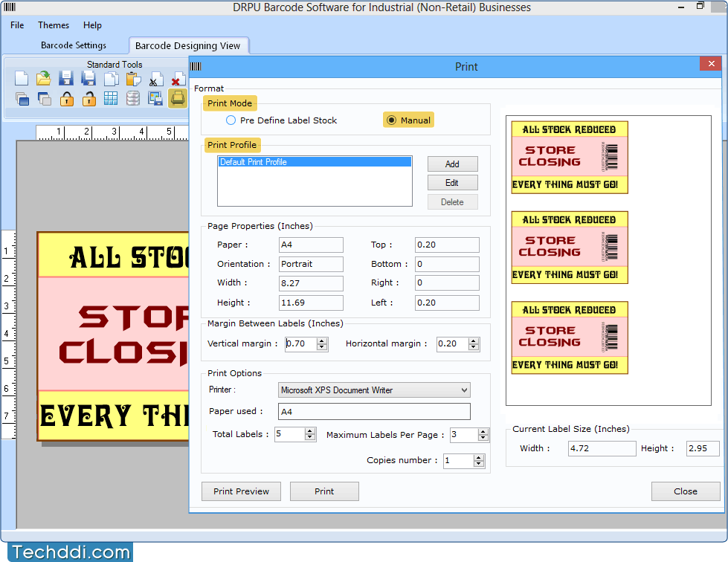Select Default Print Profile in list
The height and width of the screenshot is (562, 728).
[315, 162]
